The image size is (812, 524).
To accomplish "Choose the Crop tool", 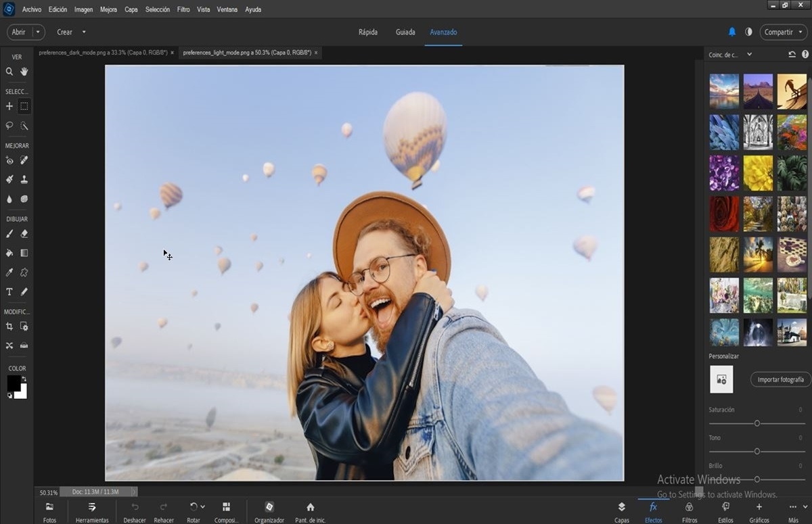I will click(x=9, y=326).
